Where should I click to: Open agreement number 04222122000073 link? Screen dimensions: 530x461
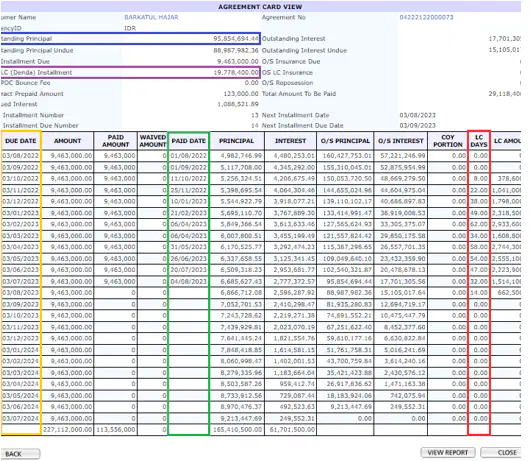tap(426, 17)
